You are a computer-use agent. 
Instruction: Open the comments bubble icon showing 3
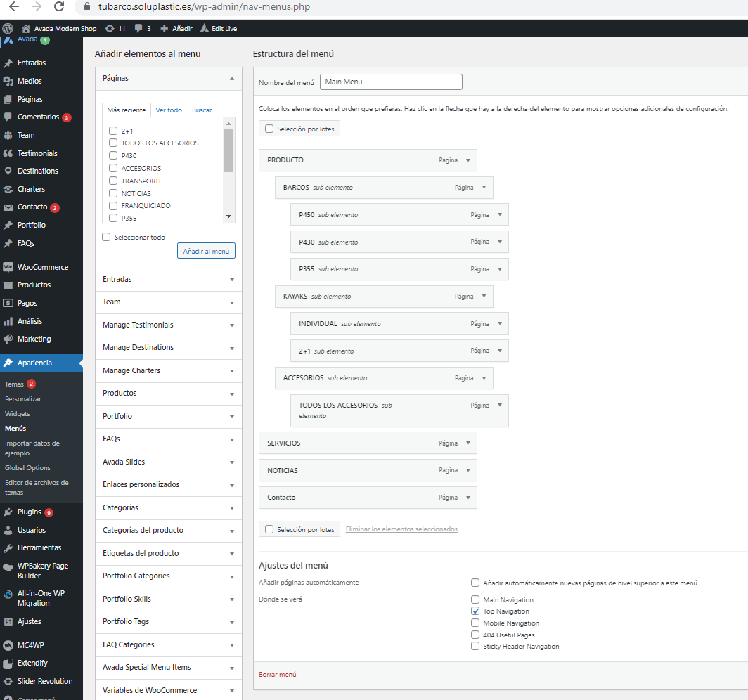tap(138, 29)
